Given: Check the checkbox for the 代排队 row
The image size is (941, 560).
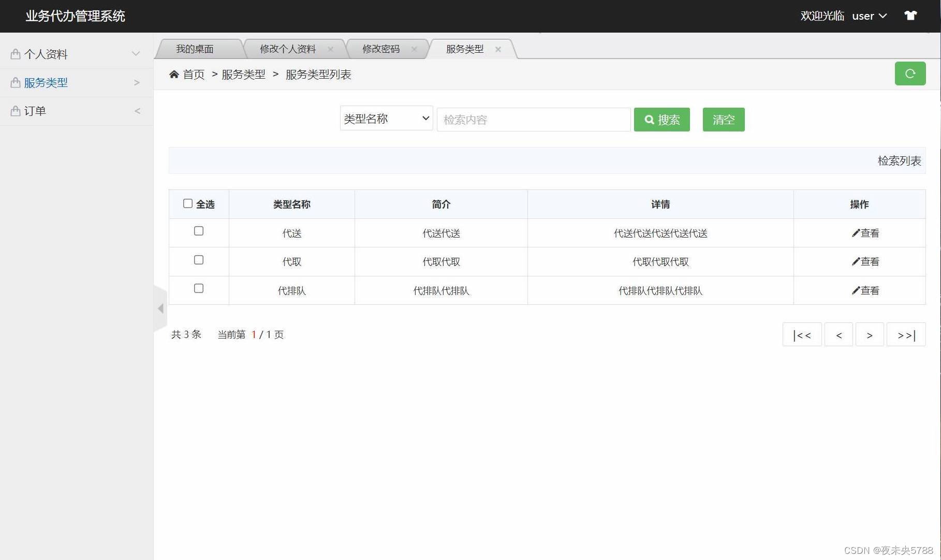Looking at the screenshot, I should coord(199,288).
